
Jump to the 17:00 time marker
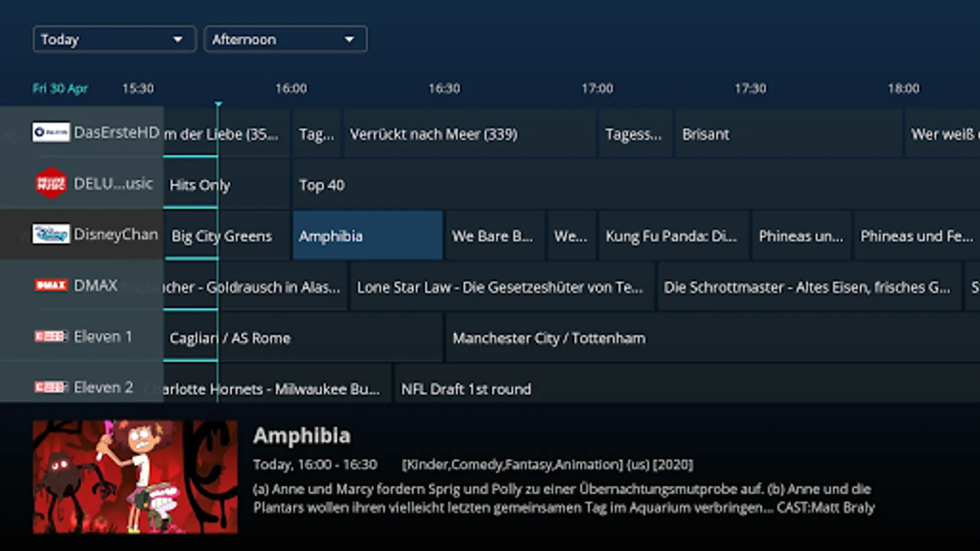coord(597,88)
